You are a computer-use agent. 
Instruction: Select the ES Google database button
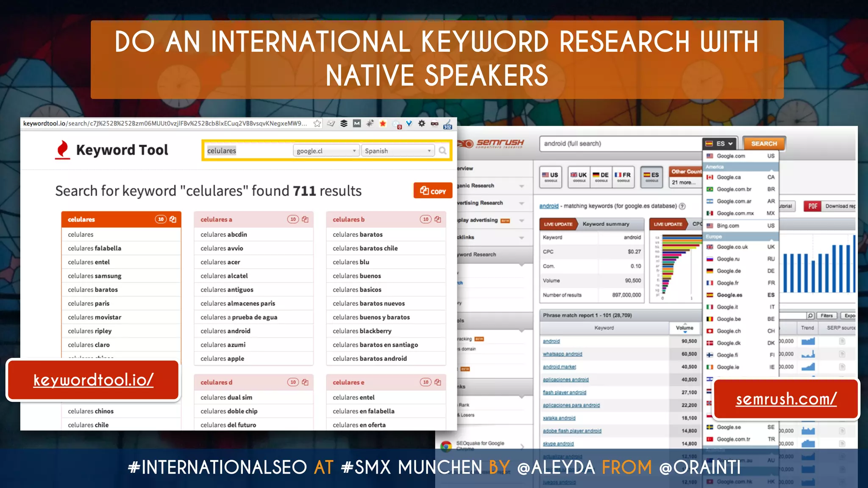(652, 177)
